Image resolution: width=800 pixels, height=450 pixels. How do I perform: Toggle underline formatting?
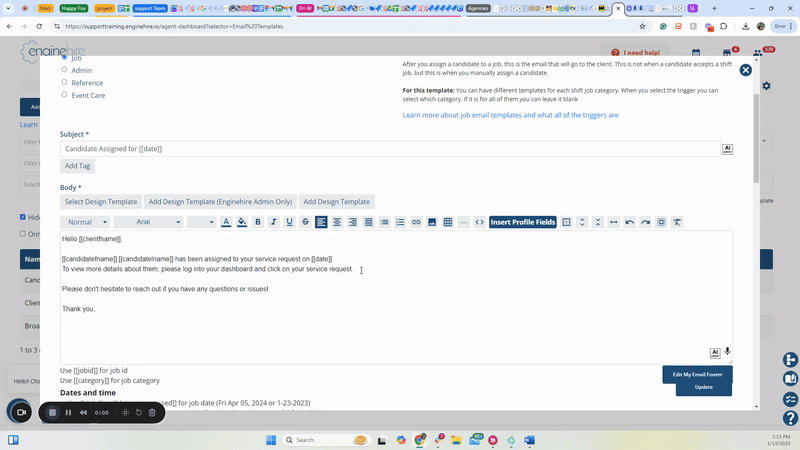(x=289, y=222)
